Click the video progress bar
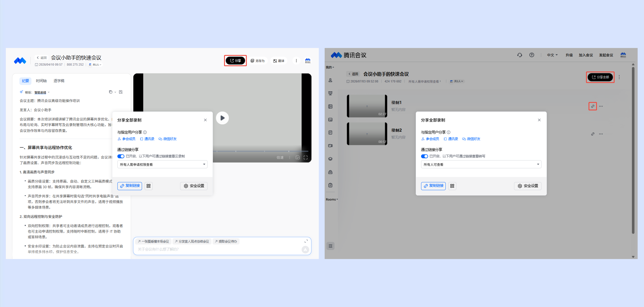644x307 pixels. (x=260, y=151)
